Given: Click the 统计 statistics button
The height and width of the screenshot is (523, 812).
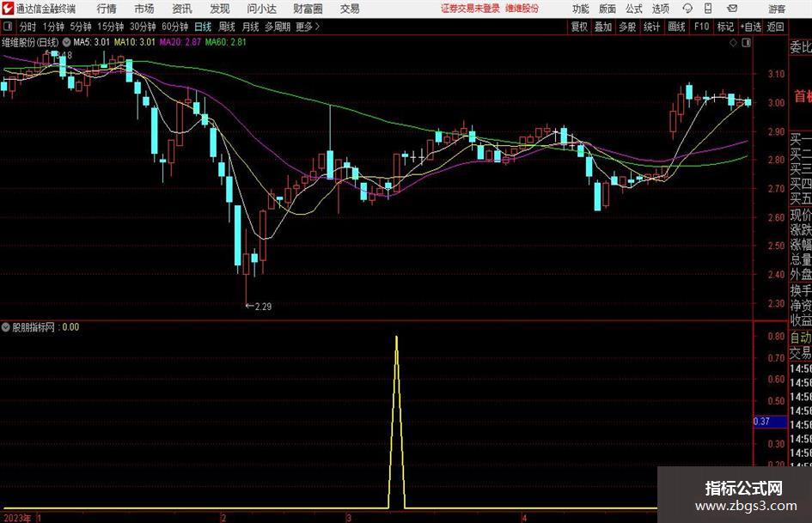Looking at the screenshot, I should click(651, 27).
